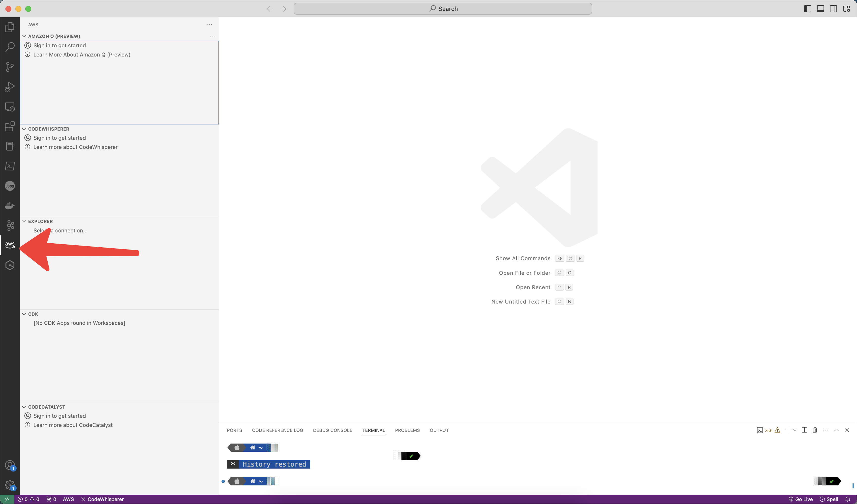Screen dimensions: 857x504
Task: Switch to the Ports tab
Action: 234,430
